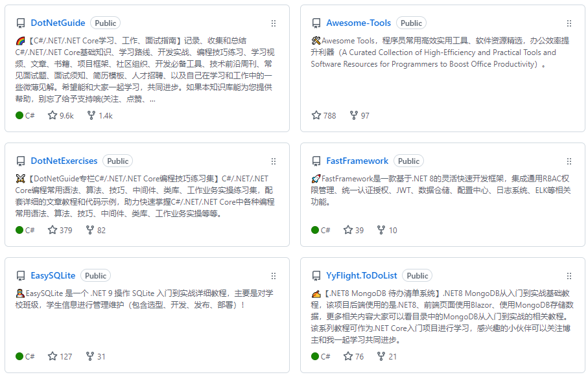Click the repo icon beside Awesome-Tools

click(316, 23)
